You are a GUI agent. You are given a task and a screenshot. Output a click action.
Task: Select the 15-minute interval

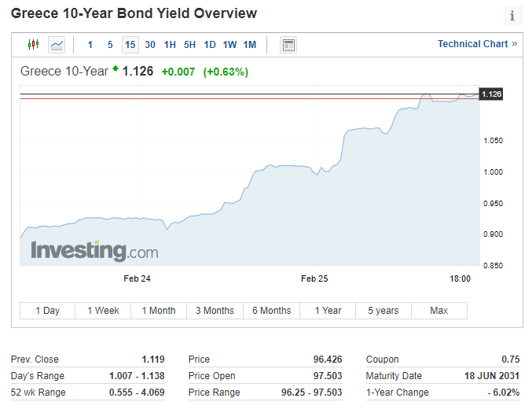click(x=130, y=45)
